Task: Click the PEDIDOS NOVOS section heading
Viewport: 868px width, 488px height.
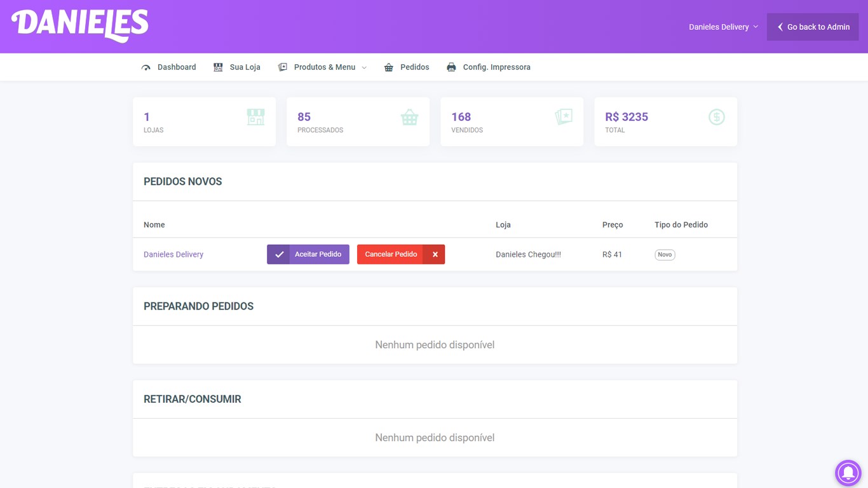Action: [x=183, y=182]
